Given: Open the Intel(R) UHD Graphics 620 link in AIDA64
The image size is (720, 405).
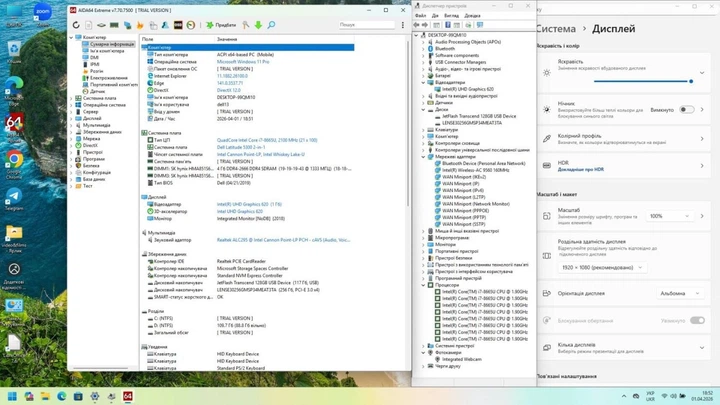Looking at the screenshot, I should pyautogui.click(x=249, y=204).
